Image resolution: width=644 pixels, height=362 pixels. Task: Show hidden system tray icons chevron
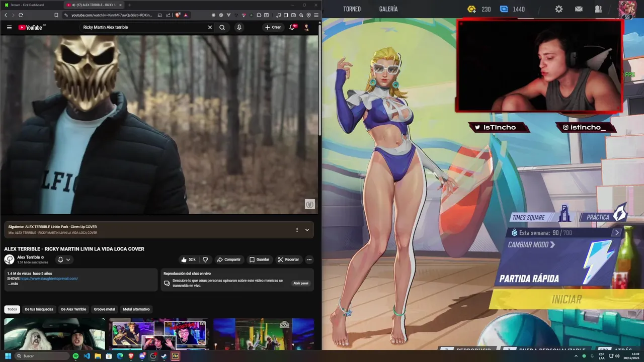(576, 356)
